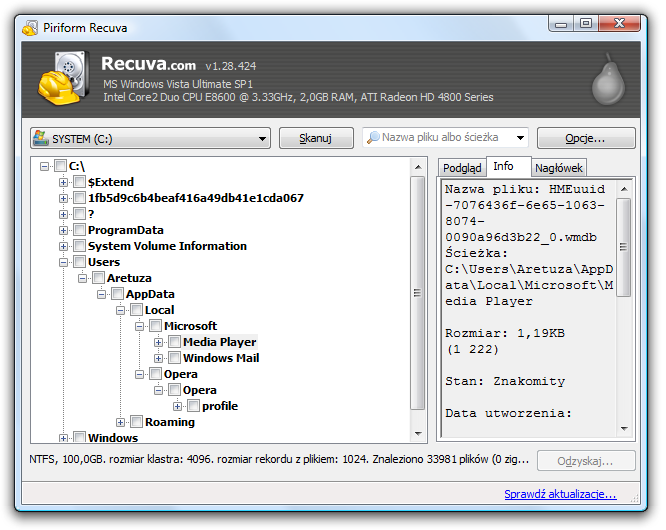
Task: Tick the Local folder checkbox
Action: [136, 310]
